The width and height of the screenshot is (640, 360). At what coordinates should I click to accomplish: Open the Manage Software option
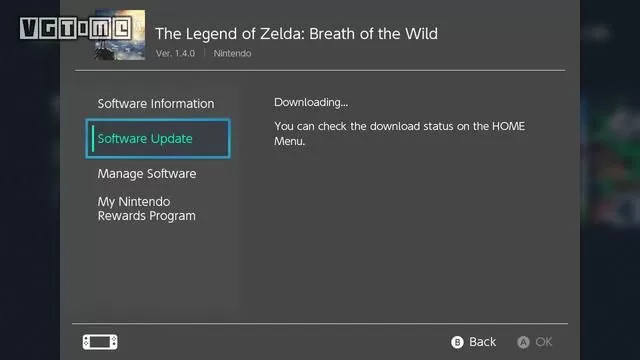click(147, 174)
